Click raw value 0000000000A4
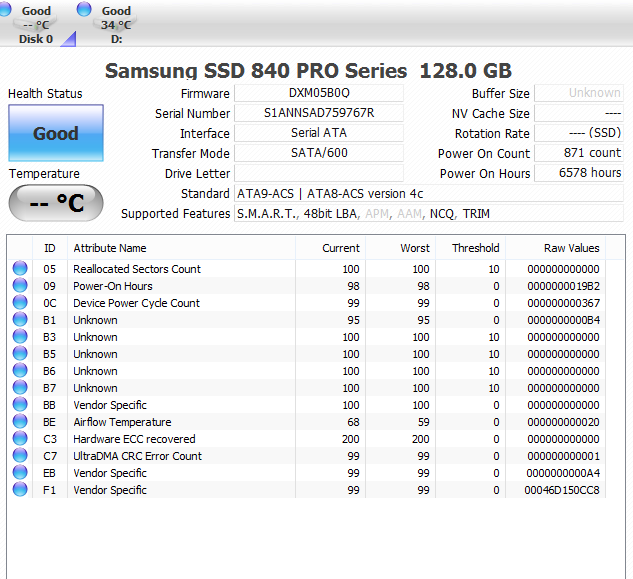 click(x=563, y=473)
